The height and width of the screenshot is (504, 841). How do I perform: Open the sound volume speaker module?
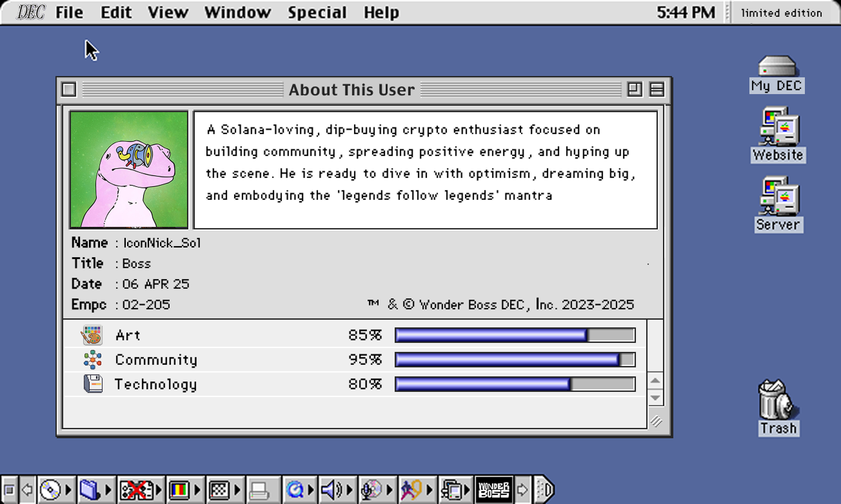pos(337,491)
